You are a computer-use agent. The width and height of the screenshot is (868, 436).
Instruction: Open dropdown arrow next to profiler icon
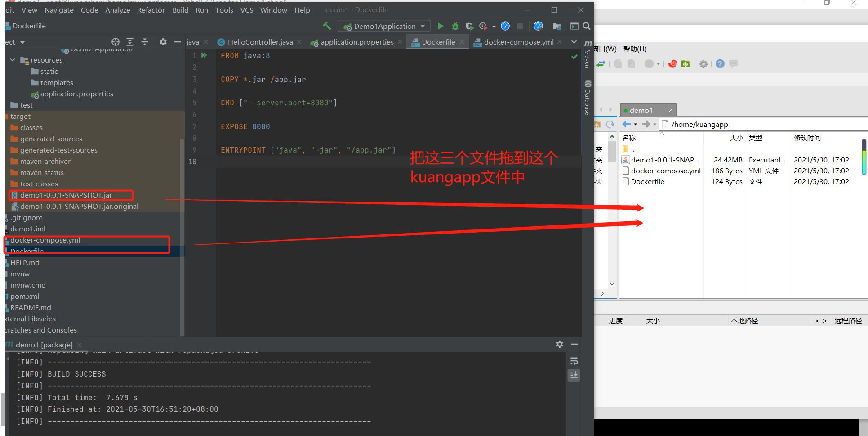(x=494, y=27)
